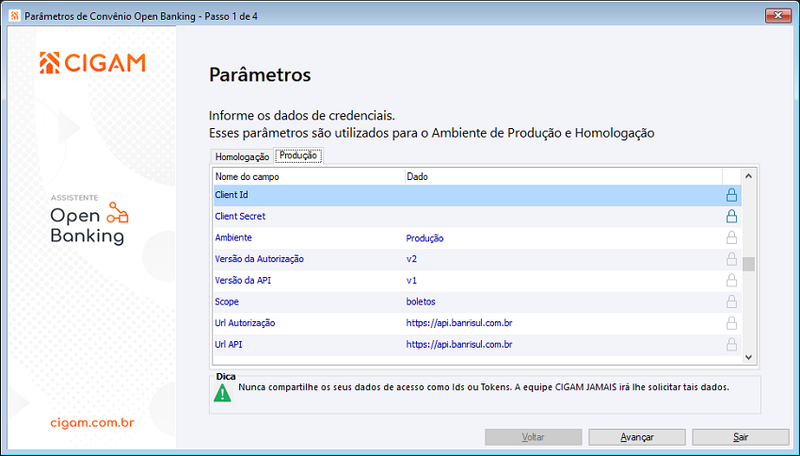This screenshot has width=800, height=456.
Task: Select the 'Url API' row label
Action: [229, 345]
